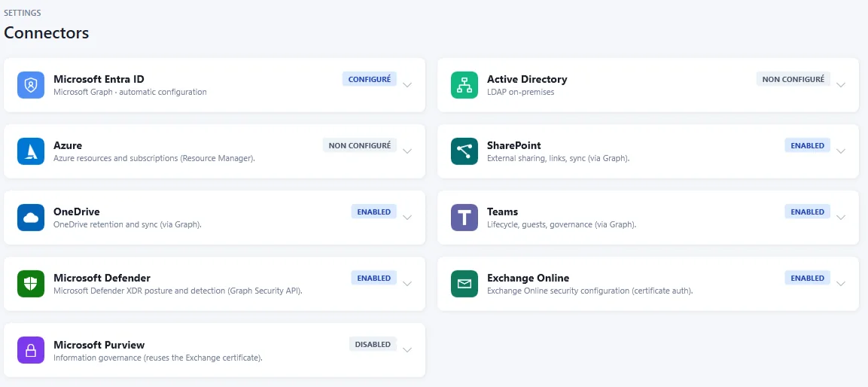Select the Teams connector title

pyautogui.click(x=502, y=212)
